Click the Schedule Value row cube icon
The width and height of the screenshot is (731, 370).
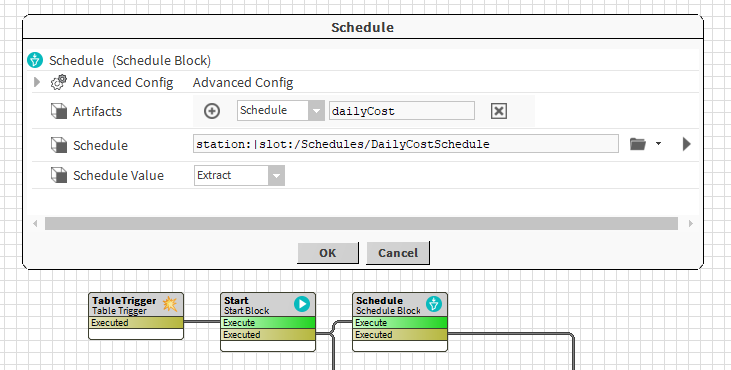59,175
